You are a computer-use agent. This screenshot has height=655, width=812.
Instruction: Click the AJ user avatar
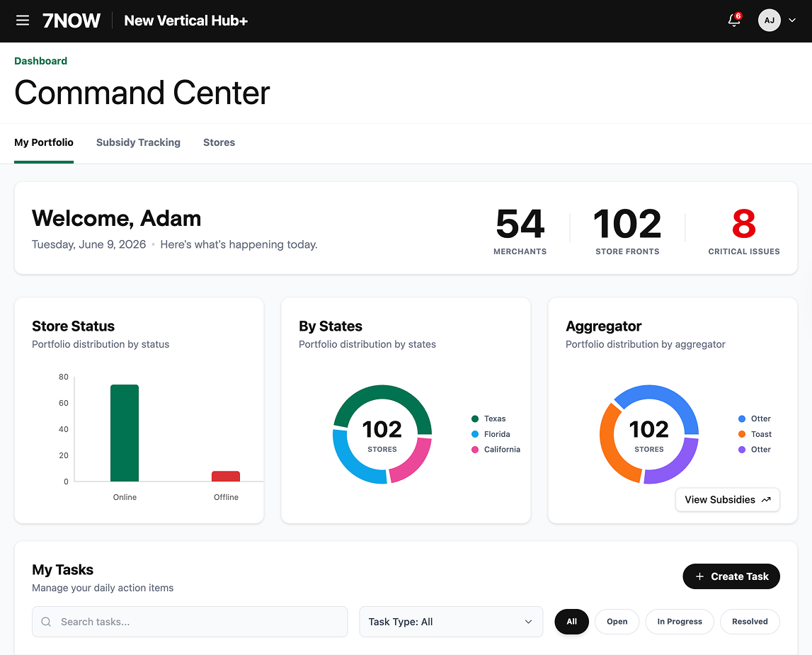tap(769, 21)
